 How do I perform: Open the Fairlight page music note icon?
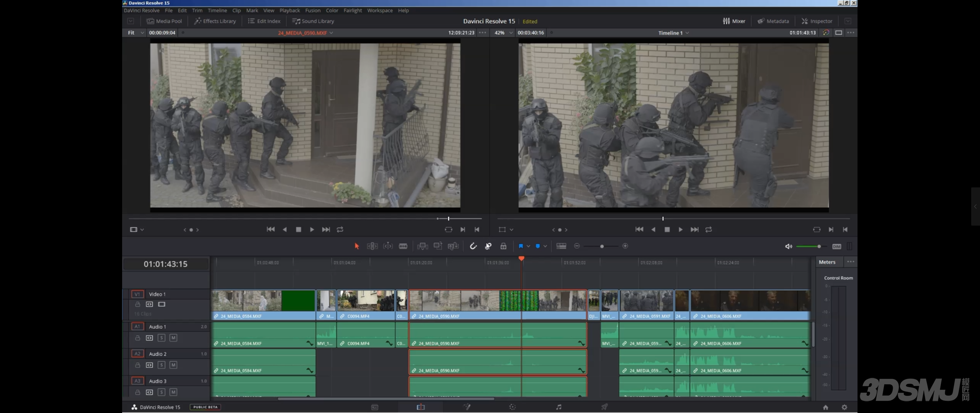pyautogui.click(x=559, y=407)
